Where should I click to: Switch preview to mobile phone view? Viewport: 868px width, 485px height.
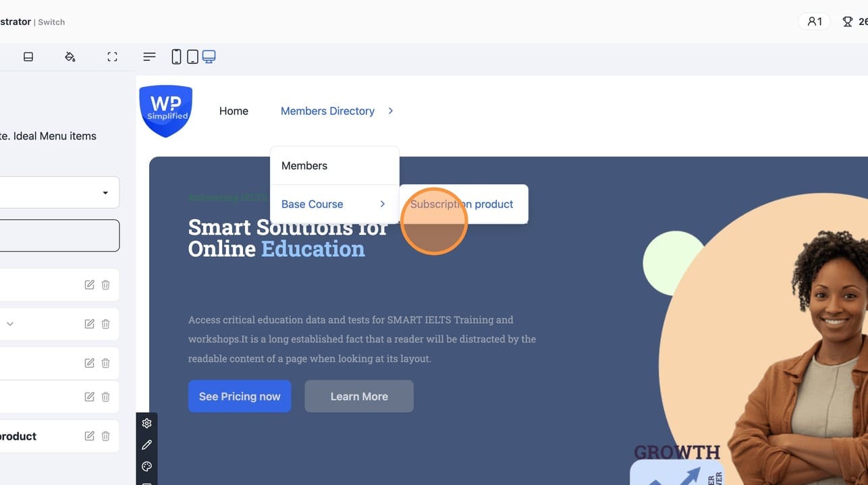click(176, 57)
